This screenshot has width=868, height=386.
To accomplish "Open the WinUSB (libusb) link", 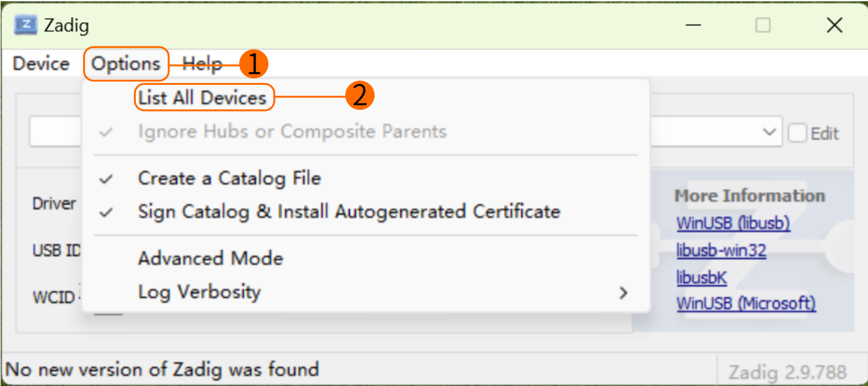I will pos(733,224).
